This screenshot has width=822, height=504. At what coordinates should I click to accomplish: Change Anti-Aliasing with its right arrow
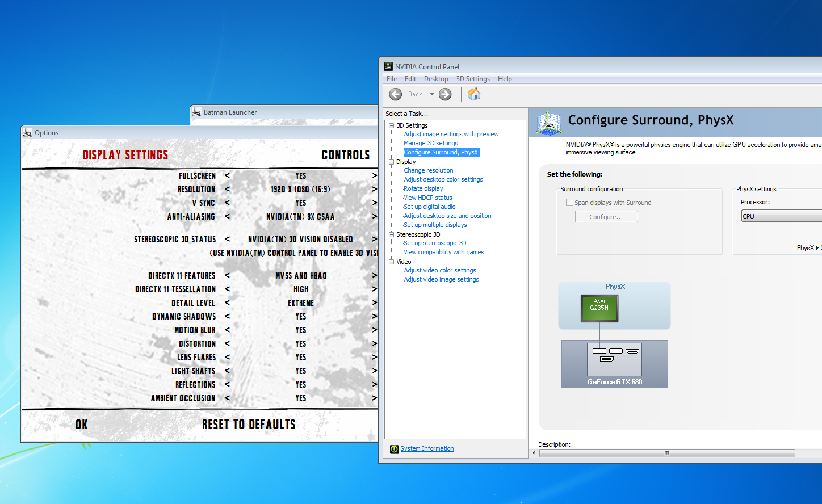pos(374,217)
